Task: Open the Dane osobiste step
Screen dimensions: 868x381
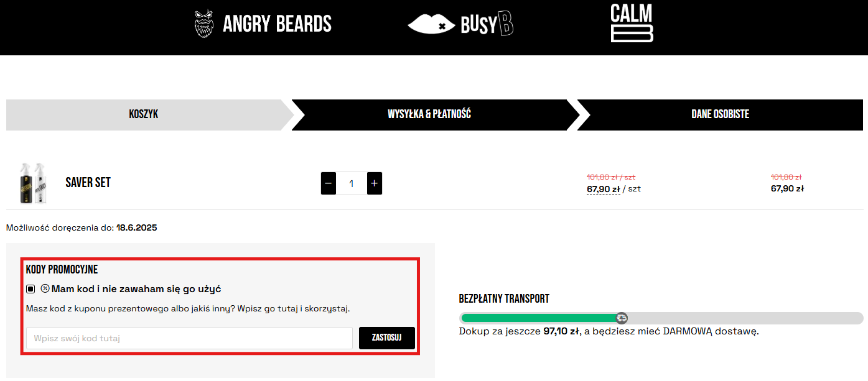Action: click(x=720, y=114)
